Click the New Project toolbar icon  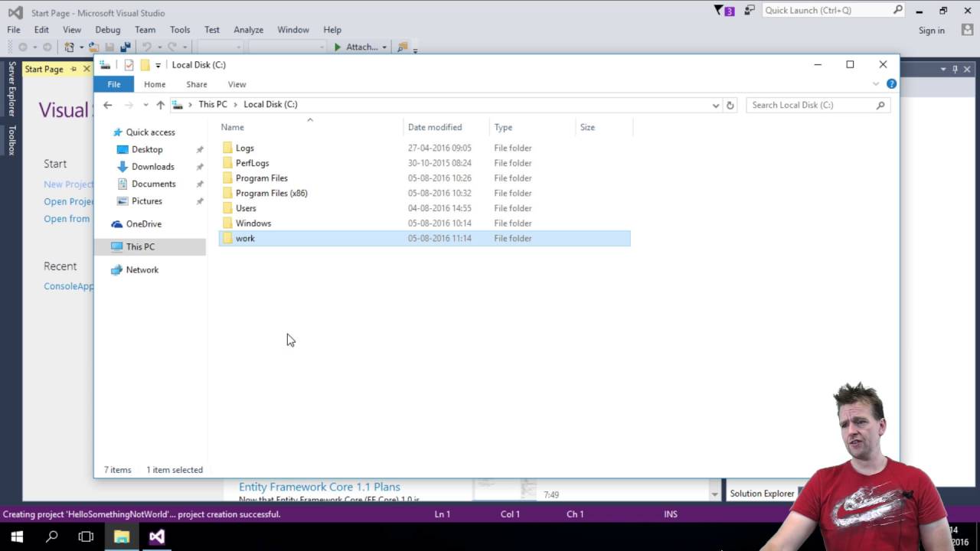tap(70, 47)
